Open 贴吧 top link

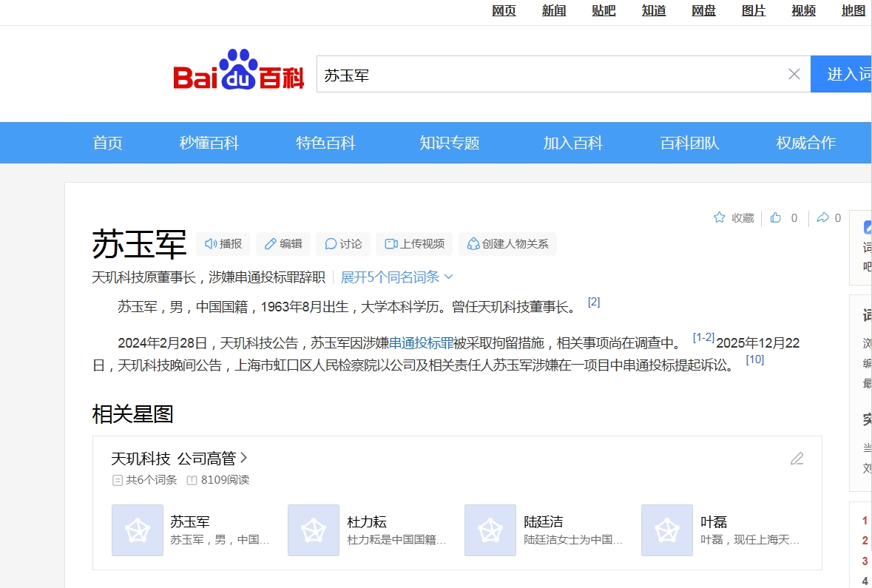tap(604, 10)
